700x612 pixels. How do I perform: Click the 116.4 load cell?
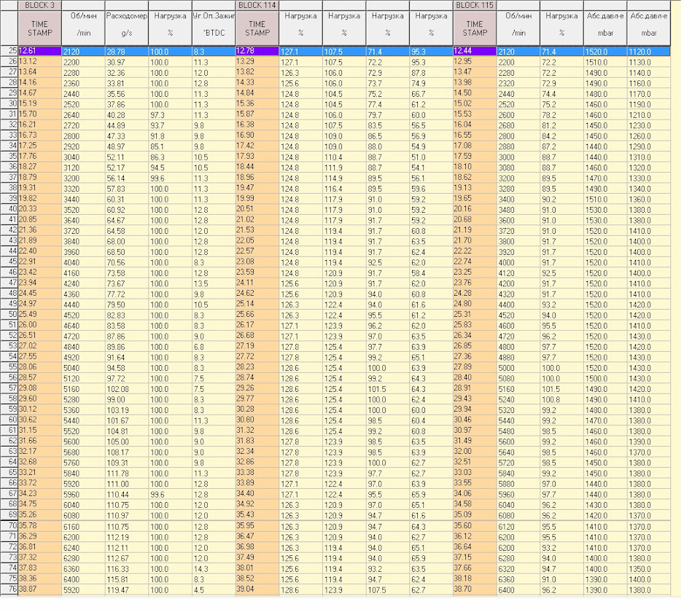(344, 189)
